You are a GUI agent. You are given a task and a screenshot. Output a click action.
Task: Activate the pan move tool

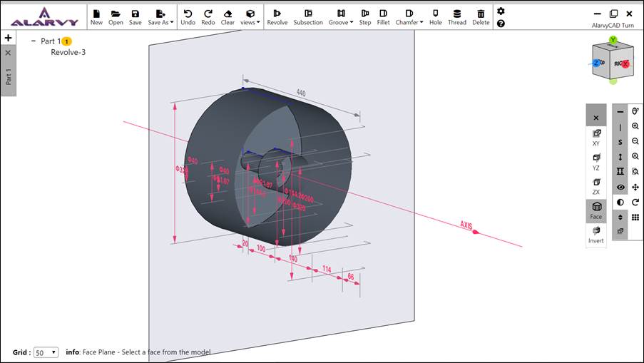click(635, 187)
